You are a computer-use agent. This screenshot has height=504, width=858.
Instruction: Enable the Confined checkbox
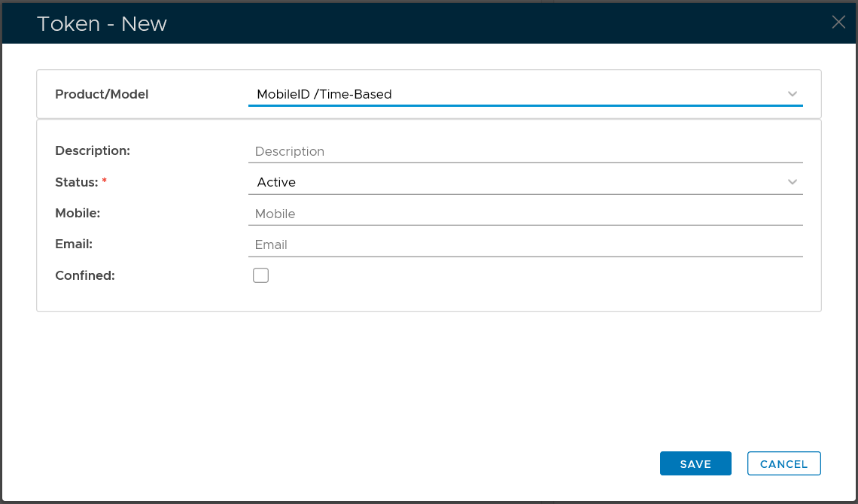[x=260, y=275]
